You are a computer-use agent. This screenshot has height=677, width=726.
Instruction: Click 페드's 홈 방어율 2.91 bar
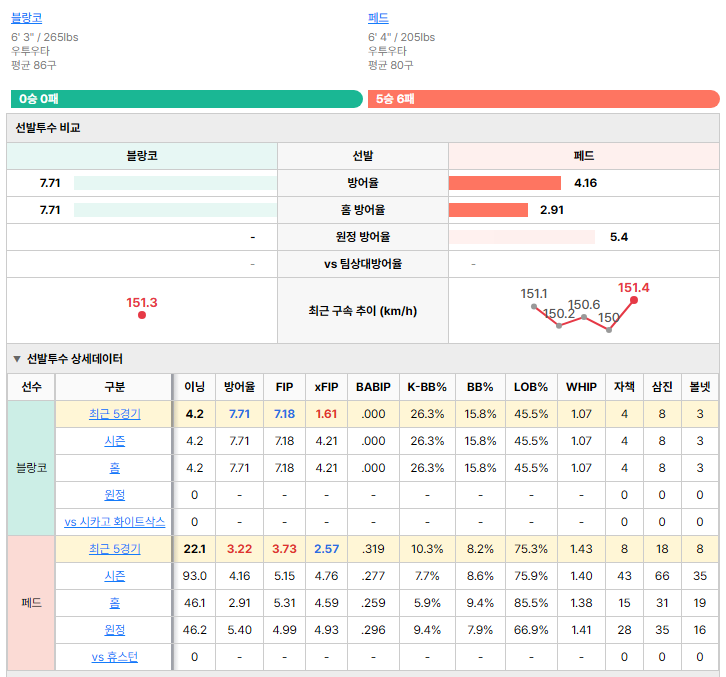pyautogui.click(x=488, y=210)
